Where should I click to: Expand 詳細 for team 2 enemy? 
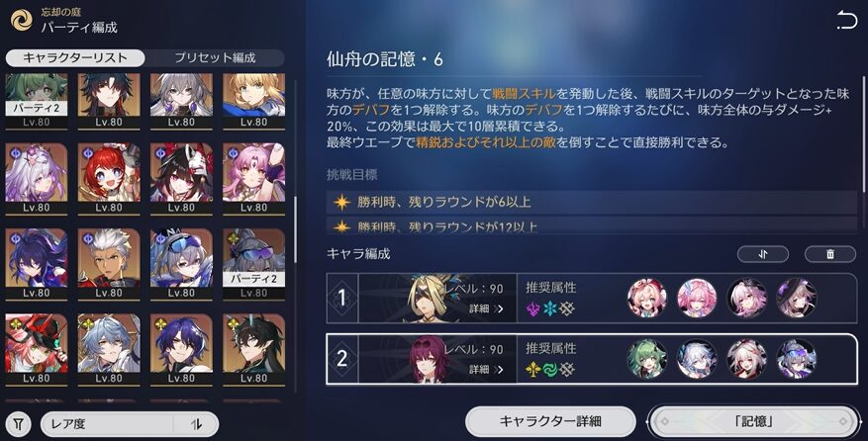coord(486,369)
